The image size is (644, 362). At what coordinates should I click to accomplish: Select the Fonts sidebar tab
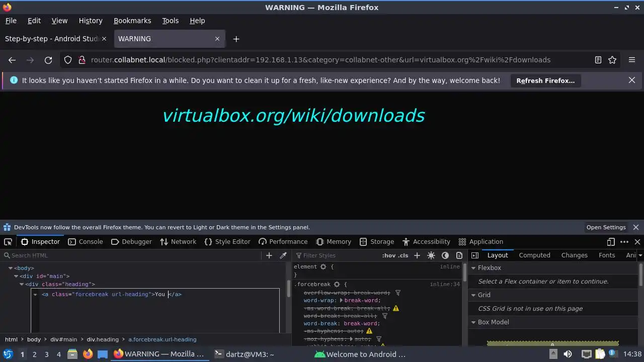(607, 255)
